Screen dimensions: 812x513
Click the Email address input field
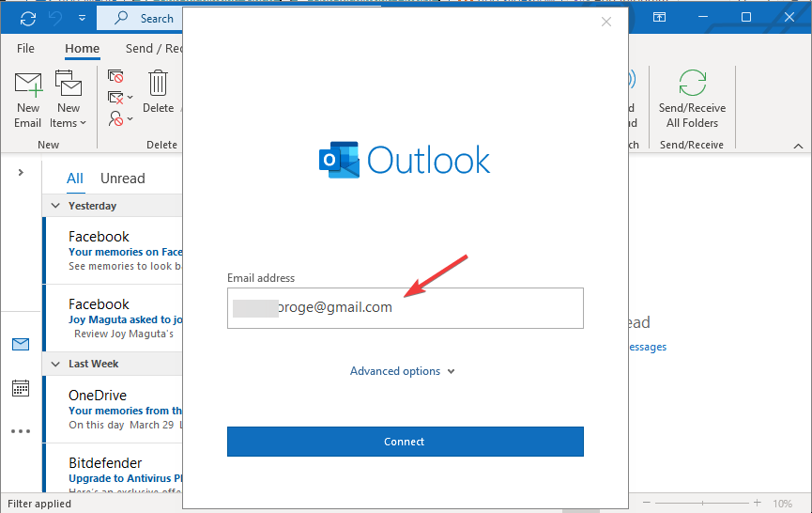pos(405,308)
